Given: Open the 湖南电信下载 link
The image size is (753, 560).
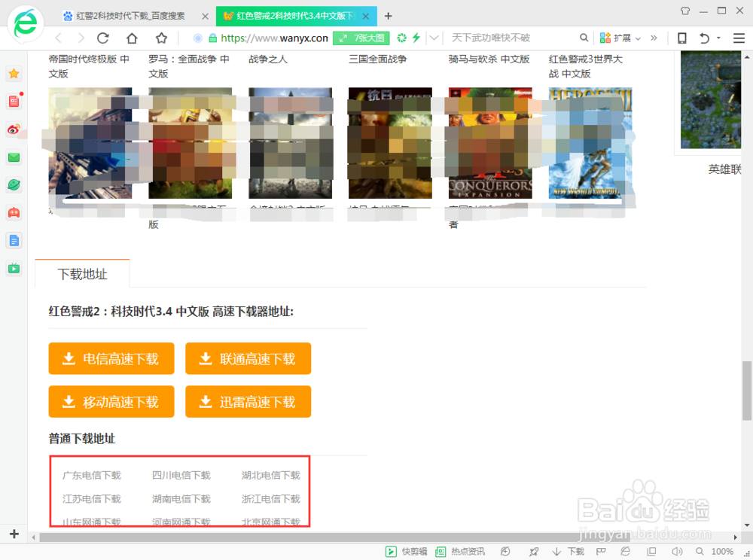Looking at the screenshot, I should [181, 498].
